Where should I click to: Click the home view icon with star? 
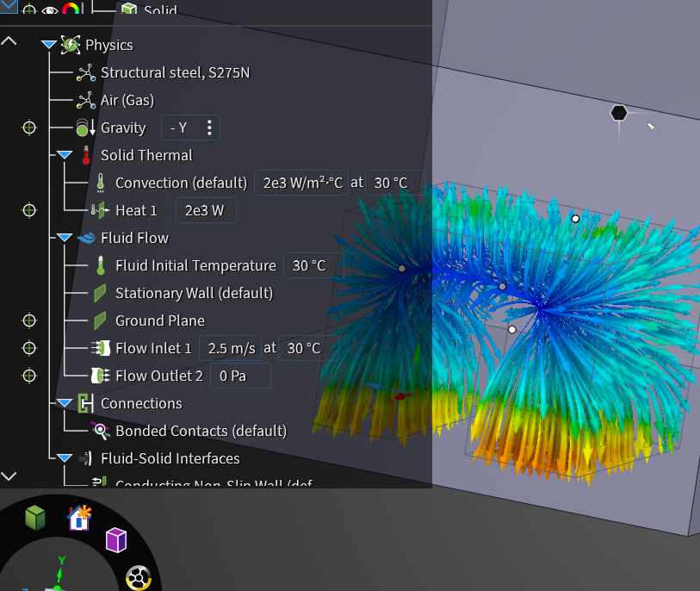click(x=79, y=517)
